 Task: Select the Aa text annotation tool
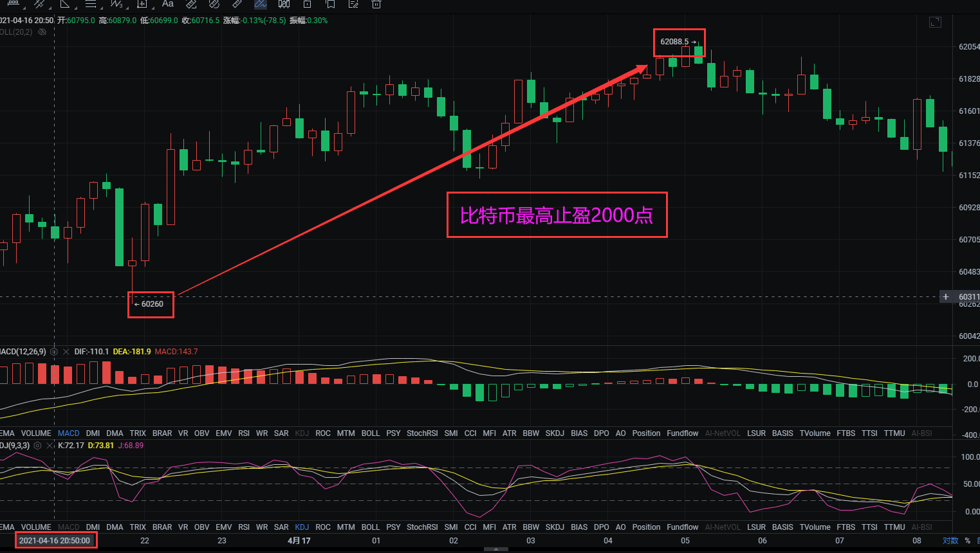167,5
